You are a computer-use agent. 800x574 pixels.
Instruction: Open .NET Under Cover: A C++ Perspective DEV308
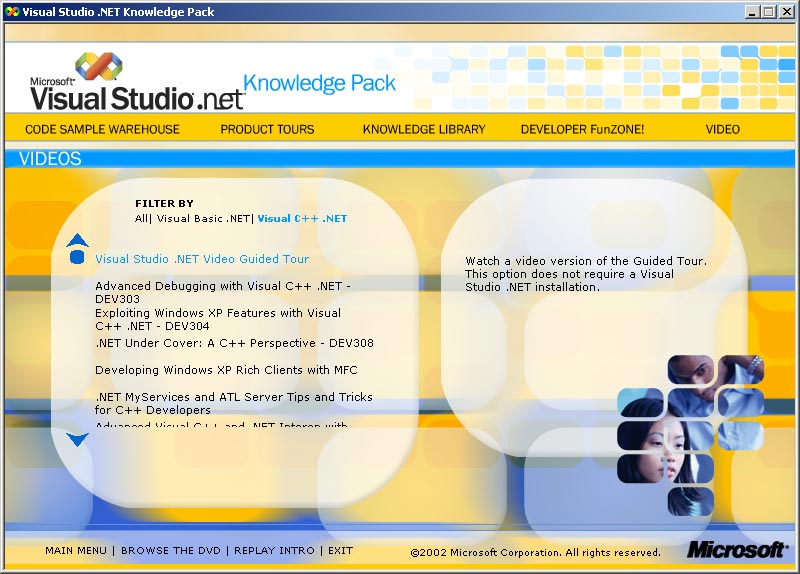pos(234,343)
